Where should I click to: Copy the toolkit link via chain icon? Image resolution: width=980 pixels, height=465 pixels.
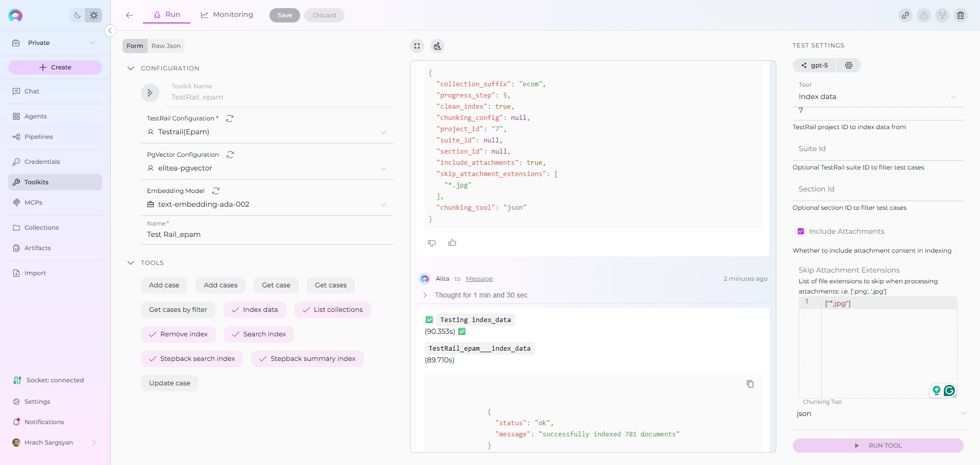[x=906, y=15]
